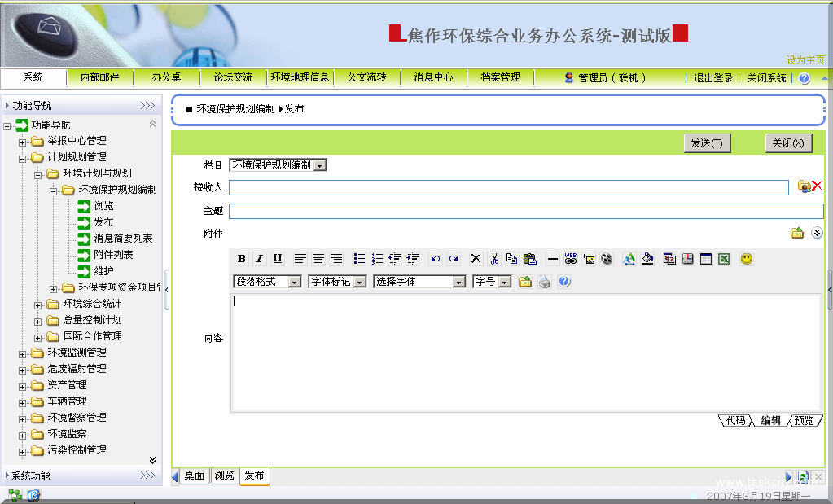Click the attachment folder icon
The image size is (833, 504).
coord(797,233)
